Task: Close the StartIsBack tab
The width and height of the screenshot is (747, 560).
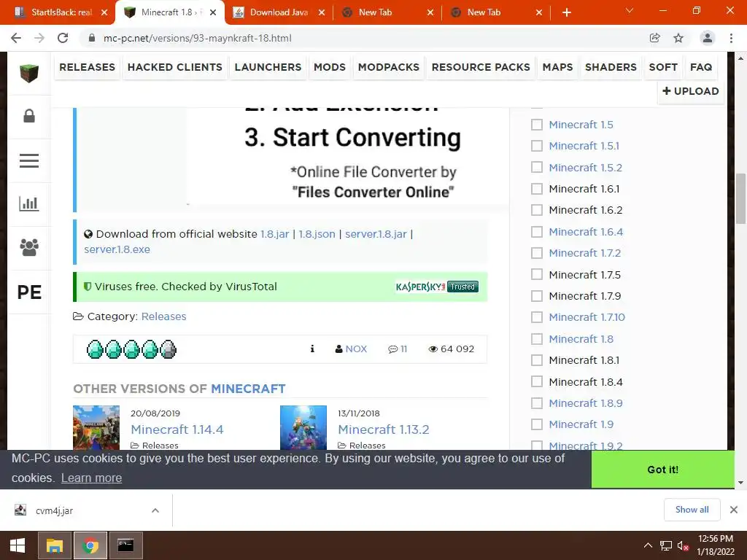Action: [x=104, y=12]
